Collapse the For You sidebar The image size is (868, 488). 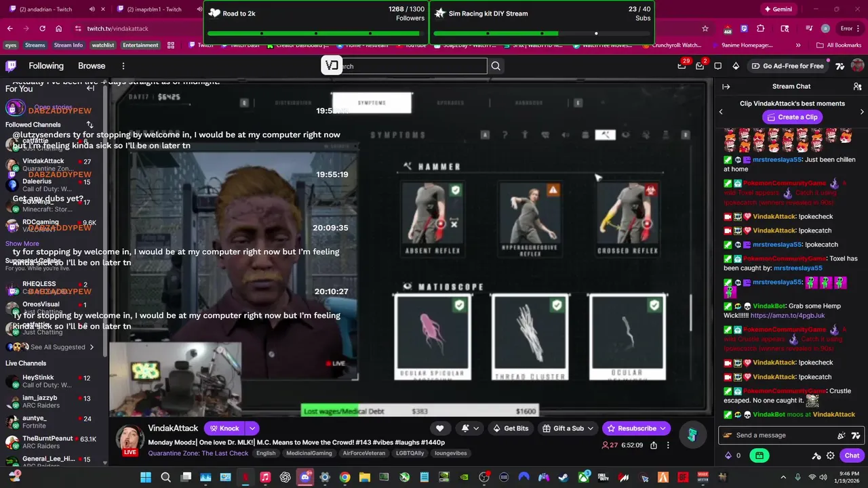(x=90, y=88)
